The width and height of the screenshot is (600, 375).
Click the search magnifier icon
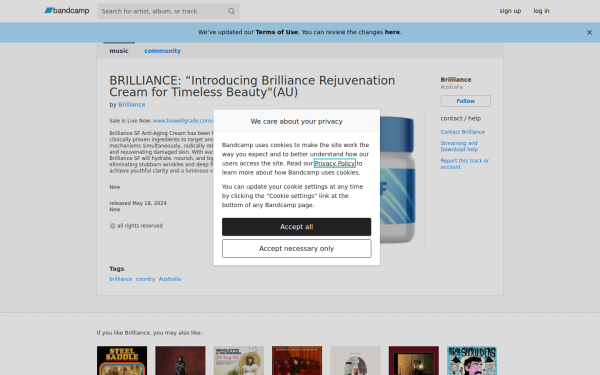point(231,11)
